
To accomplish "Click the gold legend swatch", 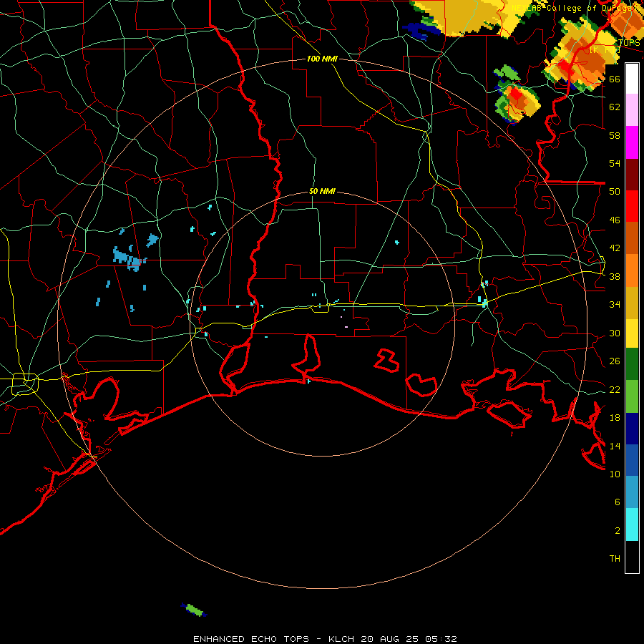I will point(632,303).
